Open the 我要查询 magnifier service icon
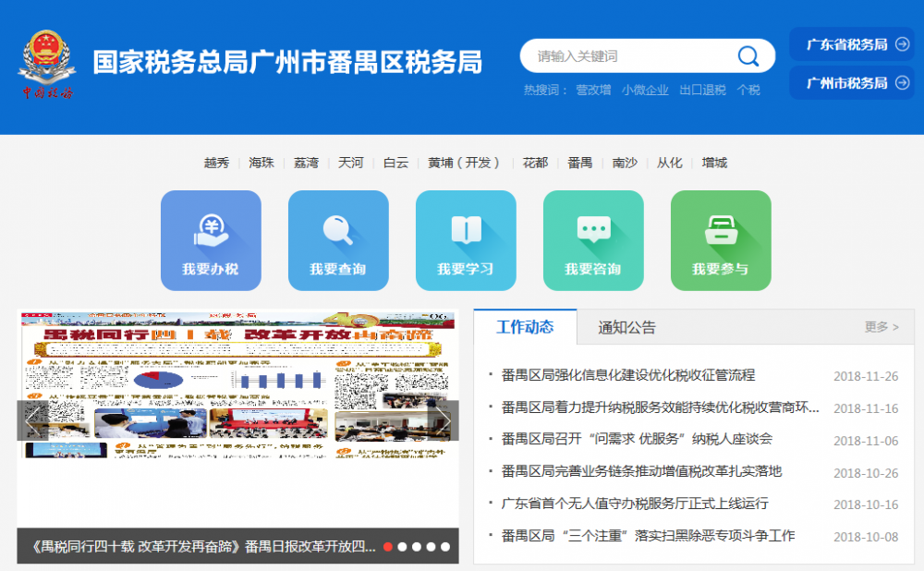Viewport: 924px width, 571px height. pos(338,239)
